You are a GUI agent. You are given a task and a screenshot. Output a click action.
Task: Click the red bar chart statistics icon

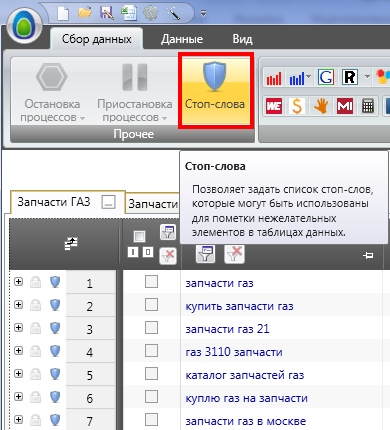point(274,78)
